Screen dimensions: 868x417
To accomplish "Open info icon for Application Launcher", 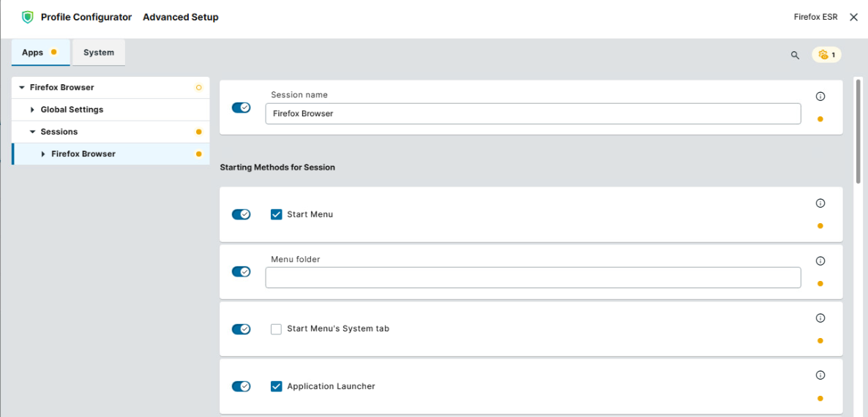I will click(x=820, y=375).
